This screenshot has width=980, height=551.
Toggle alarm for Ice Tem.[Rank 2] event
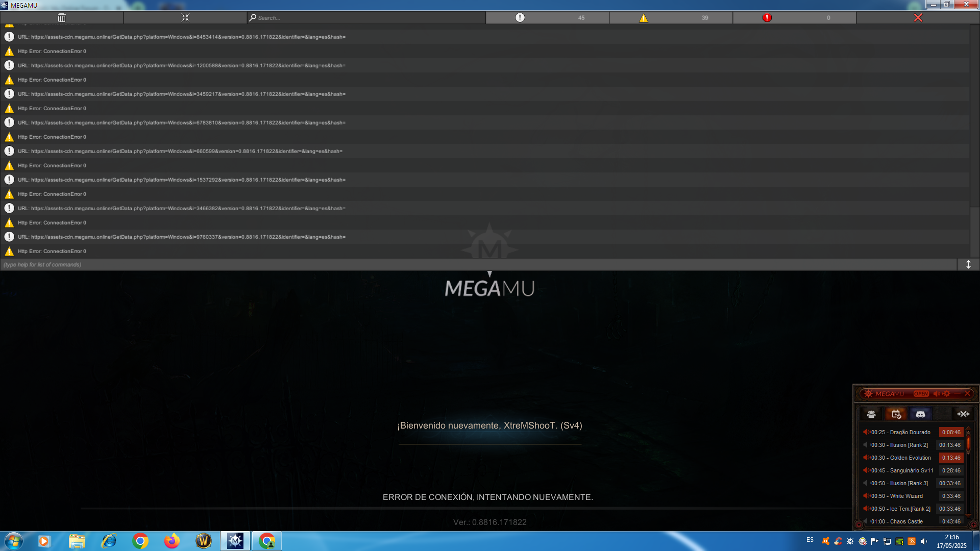866,509
